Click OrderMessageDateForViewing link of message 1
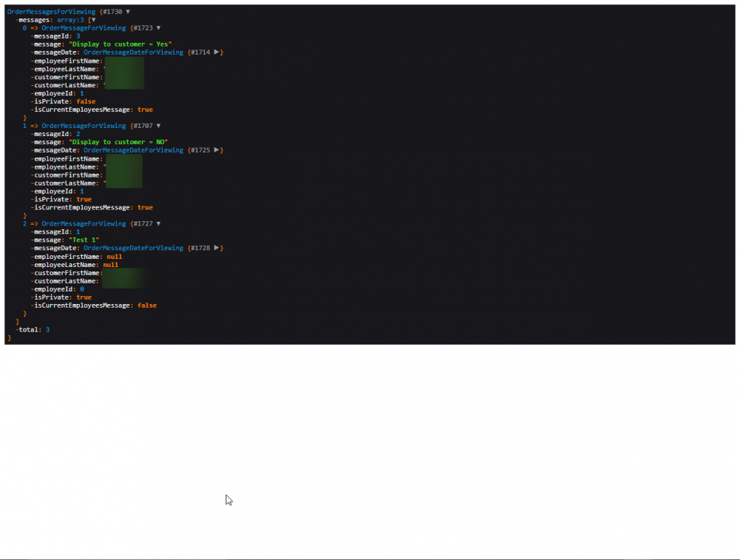This screenshot has height=560, width=740. click(x=133, y=248)
